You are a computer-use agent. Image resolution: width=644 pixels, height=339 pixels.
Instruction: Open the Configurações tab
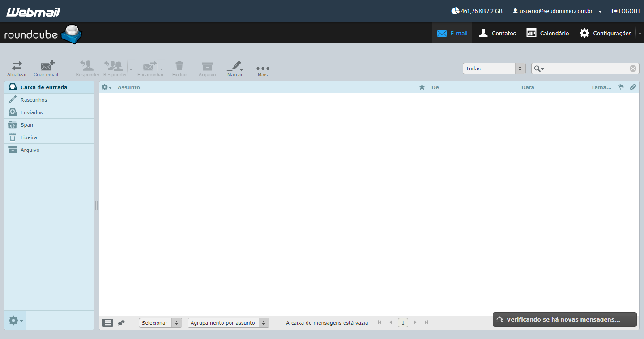(x=606, y=33)
